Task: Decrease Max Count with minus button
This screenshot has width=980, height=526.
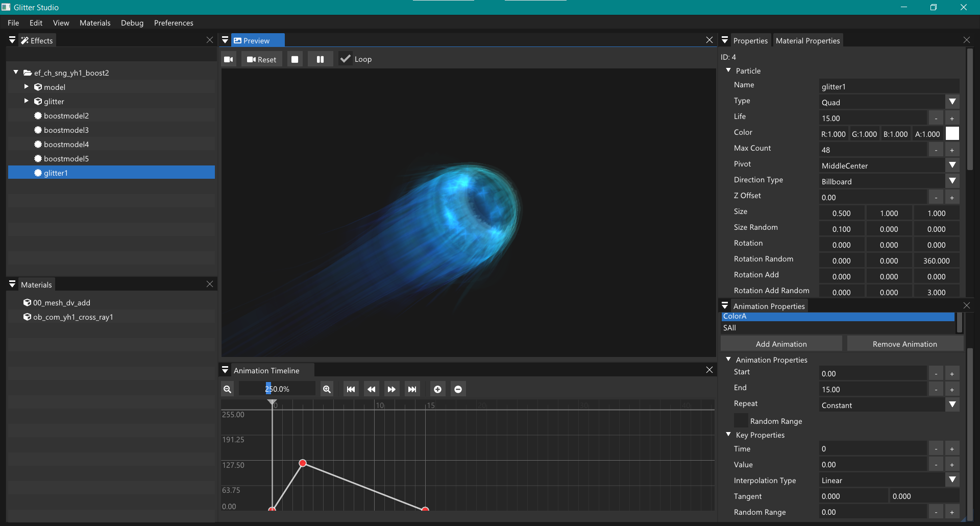Action: (936, 150)
